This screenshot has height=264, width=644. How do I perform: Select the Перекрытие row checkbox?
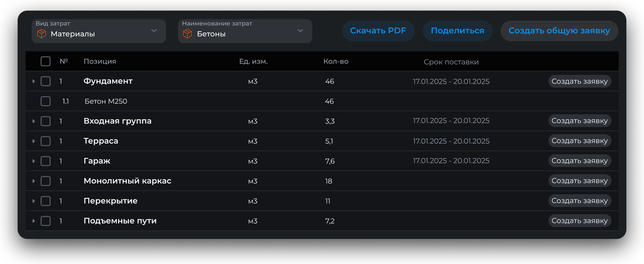[x=46, y=201]
